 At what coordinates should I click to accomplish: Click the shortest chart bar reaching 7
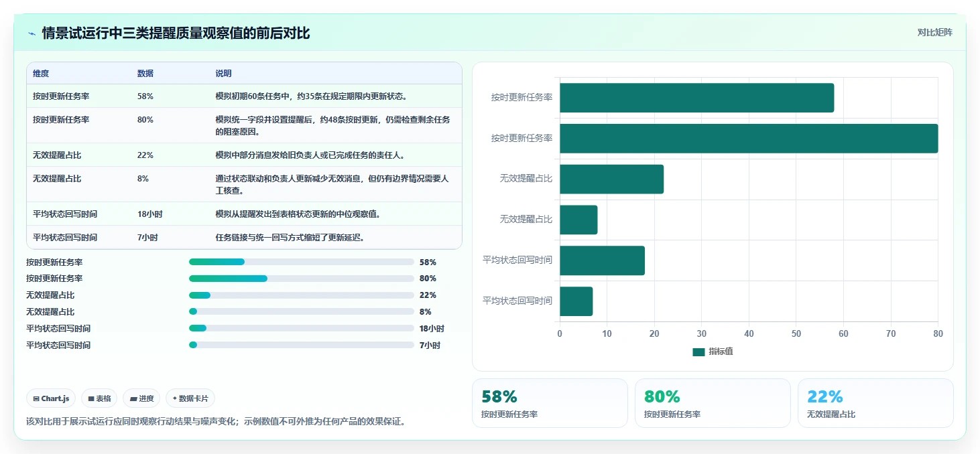coord(576,301)
